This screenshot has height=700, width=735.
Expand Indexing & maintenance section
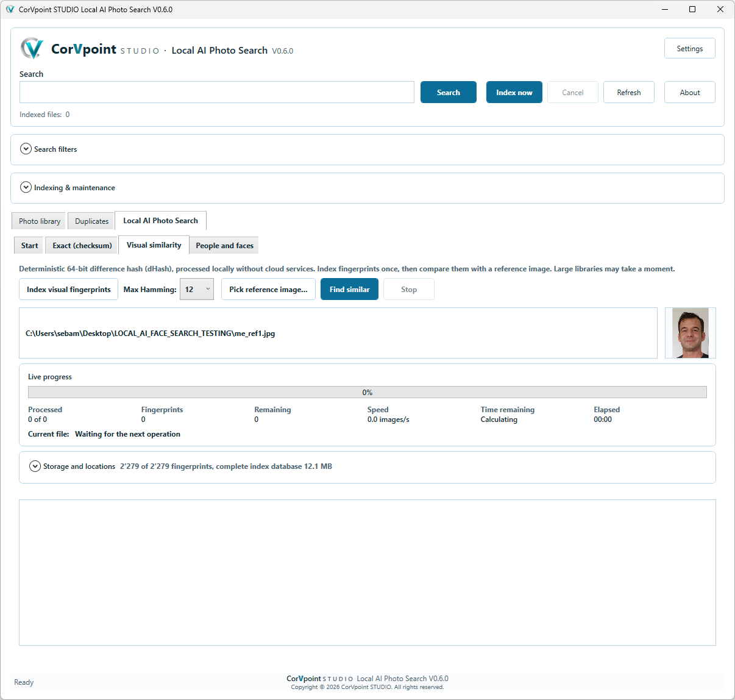point(26,187)
